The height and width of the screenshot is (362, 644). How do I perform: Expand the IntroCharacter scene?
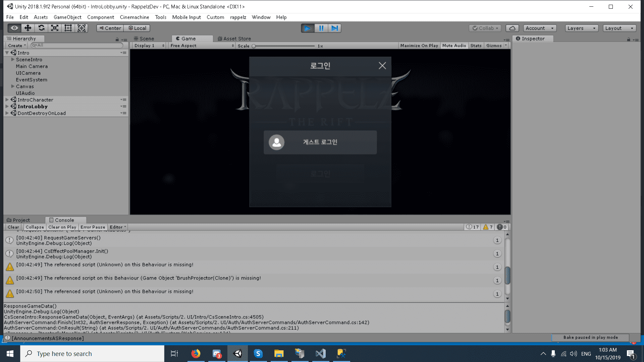(7, 100)
